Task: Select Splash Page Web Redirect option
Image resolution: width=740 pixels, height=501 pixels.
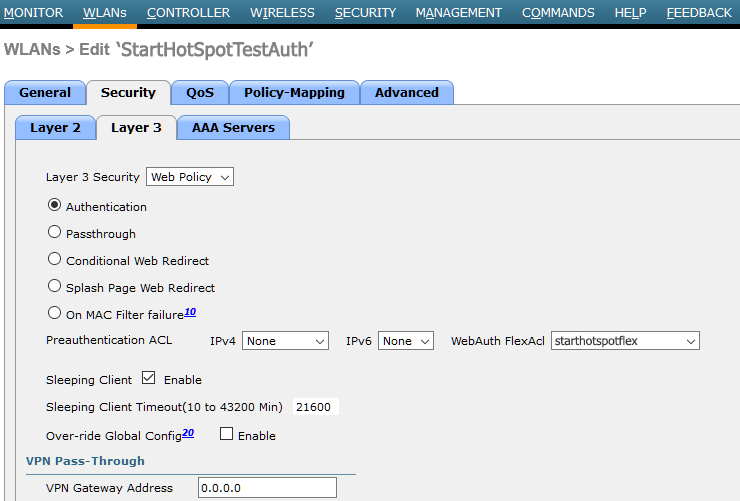Action: point(55,286)
